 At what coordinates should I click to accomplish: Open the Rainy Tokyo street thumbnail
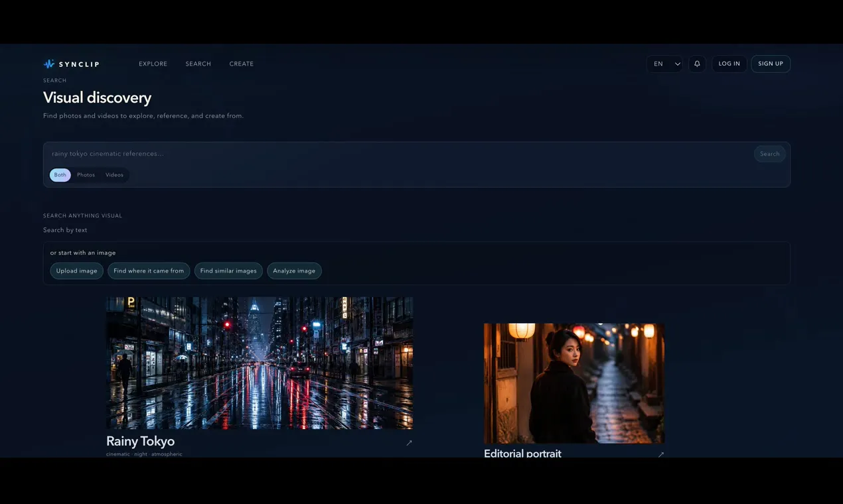[260, 363]
